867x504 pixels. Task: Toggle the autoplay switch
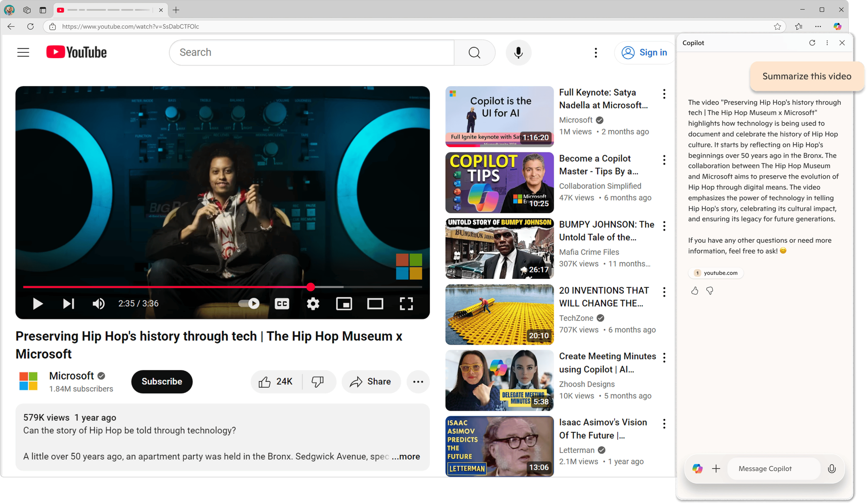point(249,304)
